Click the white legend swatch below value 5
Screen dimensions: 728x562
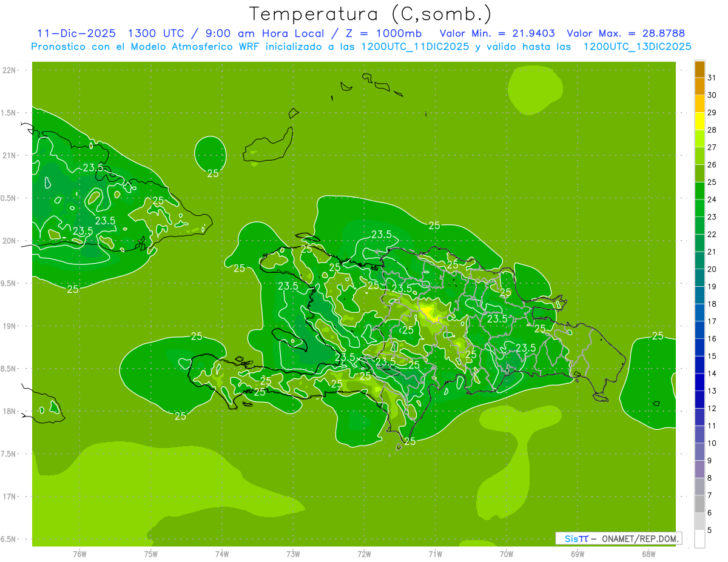(699, 539)
